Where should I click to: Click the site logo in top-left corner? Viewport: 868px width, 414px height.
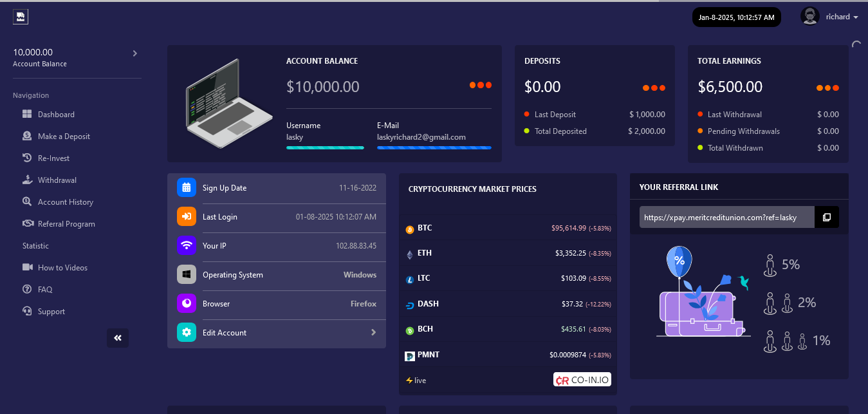[x=21, y=17]
